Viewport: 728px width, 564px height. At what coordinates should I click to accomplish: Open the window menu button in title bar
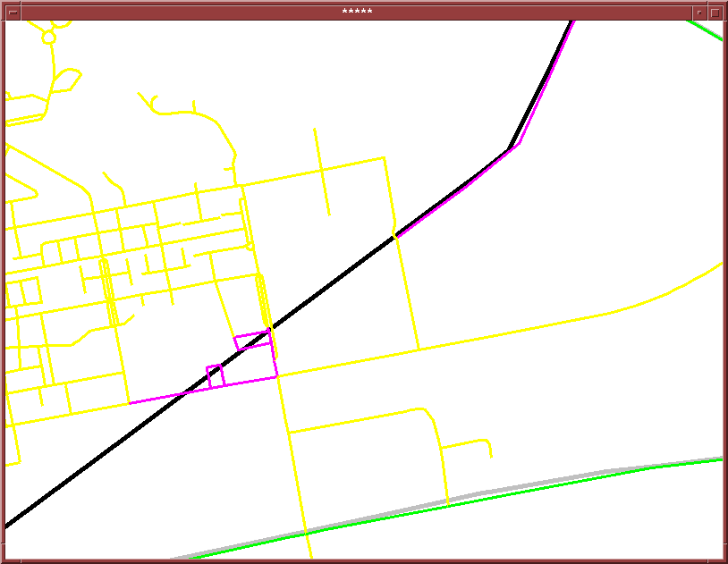point(13,13)
